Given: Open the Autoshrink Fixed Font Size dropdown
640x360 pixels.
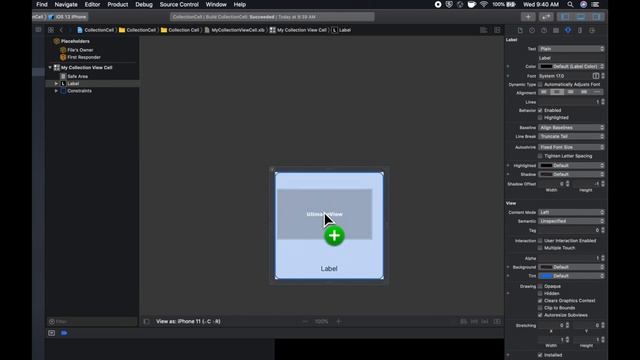Looking at the screenshot, I should click(x=571, y=147).
